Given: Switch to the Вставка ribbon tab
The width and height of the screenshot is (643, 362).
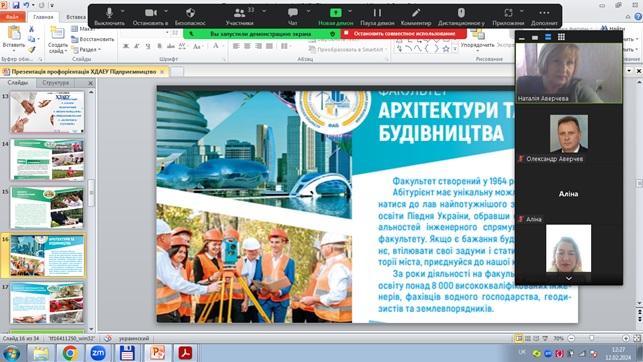Looking at the screenshot, I should (x=76, y=17).
